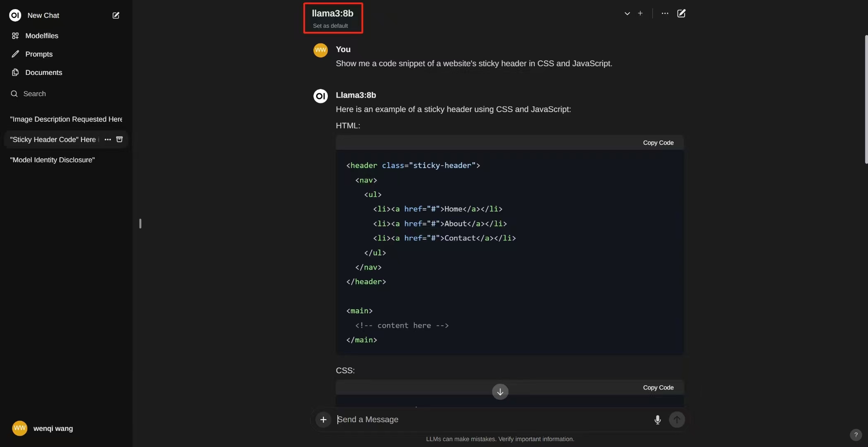Open the wenqi wang user menu
This screenshot has height=447, width=868.
(43, 428)
